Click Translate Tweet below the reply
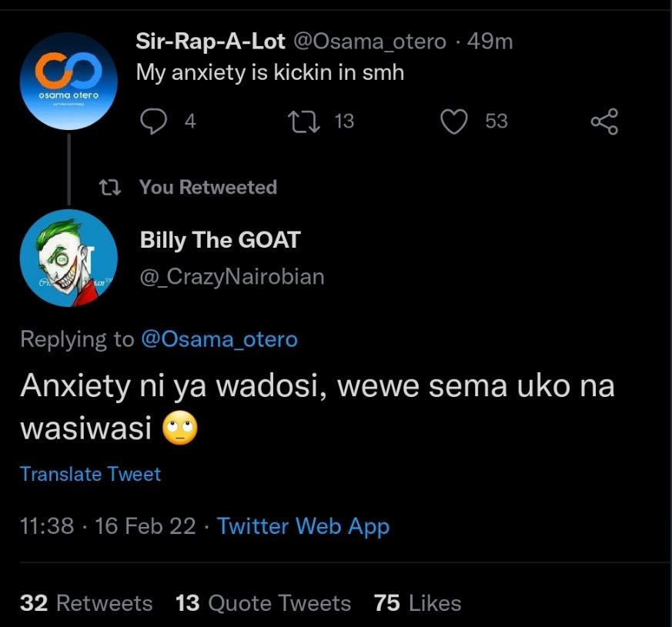672x627 pixels. (90, 474)
